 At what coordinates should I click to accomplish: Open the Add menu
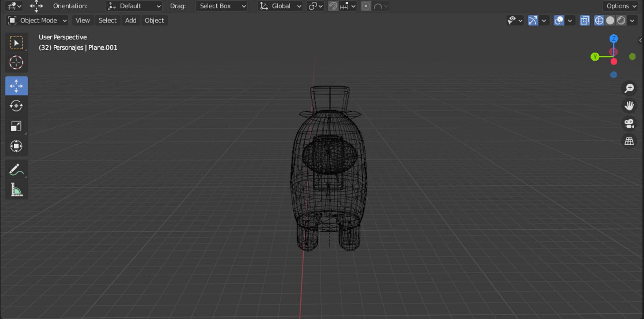(x=130, y=20)
